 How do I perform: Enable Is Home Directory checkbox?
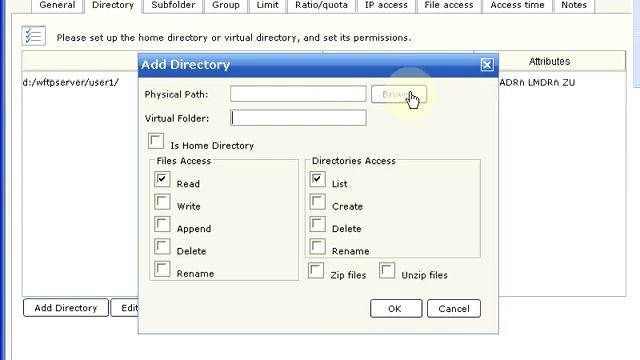point(156,141)
